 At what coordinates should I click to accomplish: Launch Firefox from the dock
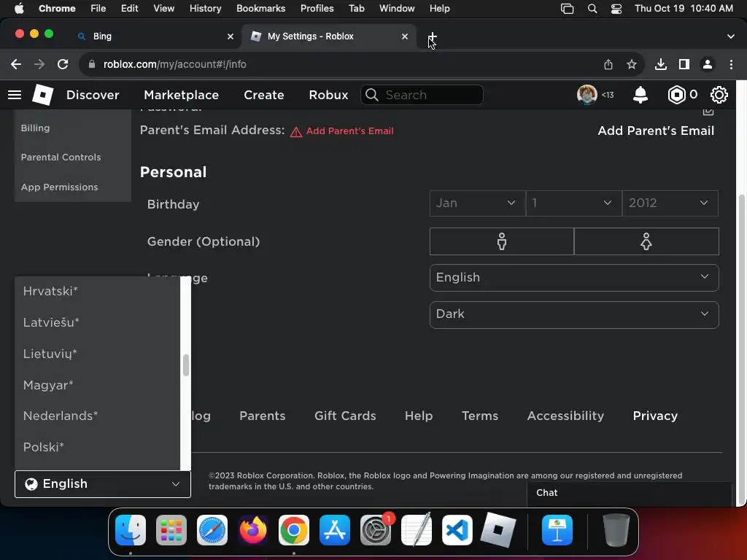pyautogui.click(x=253, y=530)
